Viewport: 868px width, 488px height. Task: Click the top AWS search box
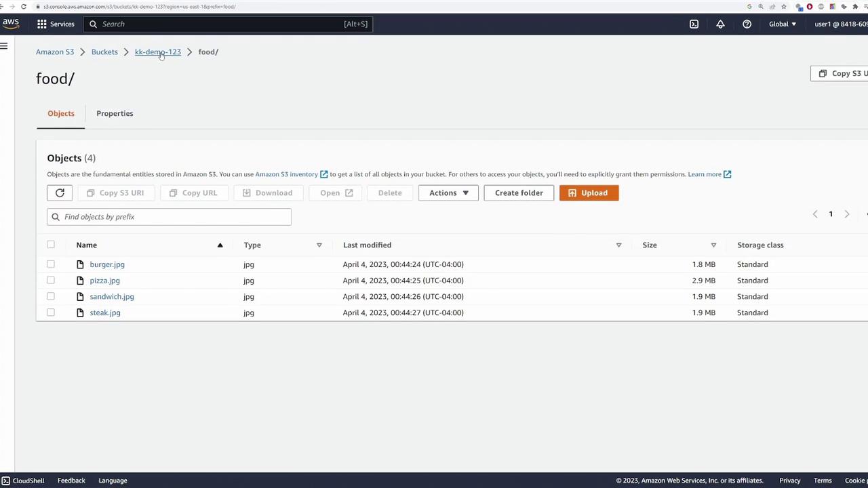click(x=228, y=24)
